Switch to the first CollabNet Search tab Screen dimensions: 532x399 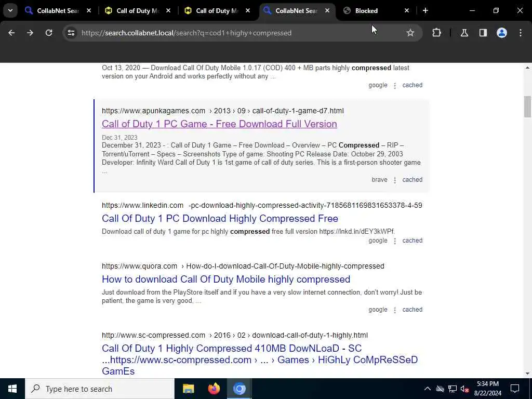pyautogui.click(x=58, y=10)
